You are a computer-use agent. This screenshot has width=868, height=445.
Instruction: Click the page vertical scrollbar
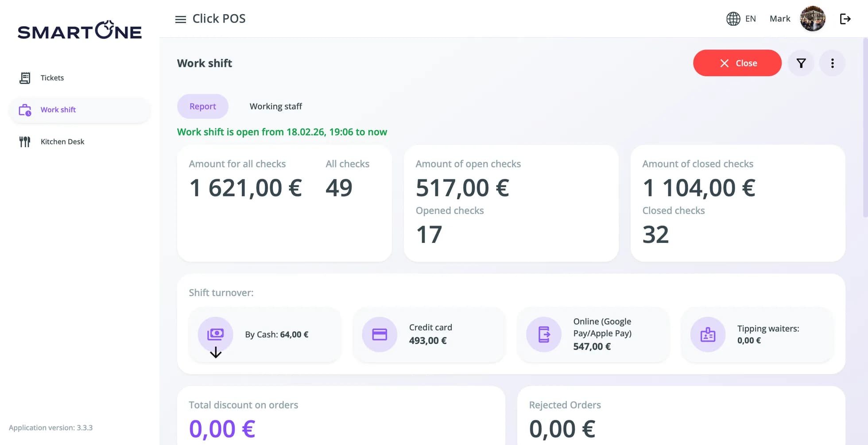coord(865,128)
